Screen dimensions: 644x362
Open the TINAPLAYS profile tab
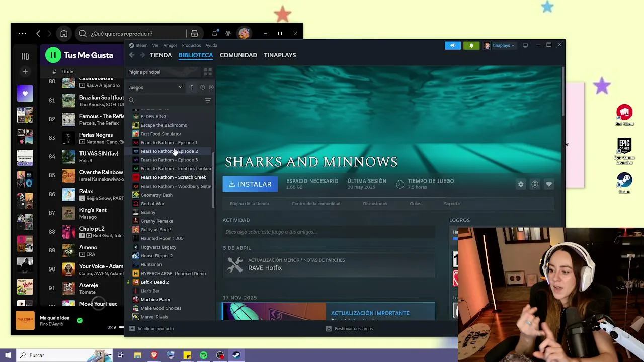click(x=280, y=55)
